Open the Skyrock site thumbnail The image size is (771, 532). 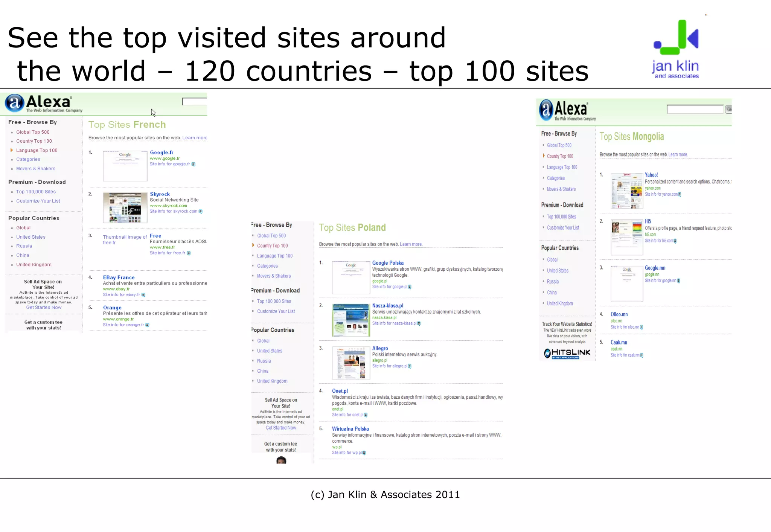[125, 208]
